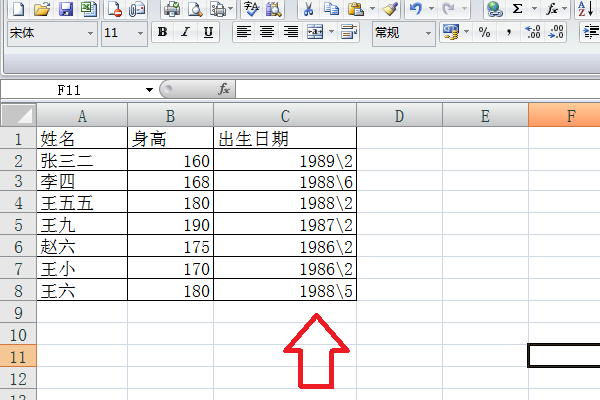Send workbook as email attachment

137,9
